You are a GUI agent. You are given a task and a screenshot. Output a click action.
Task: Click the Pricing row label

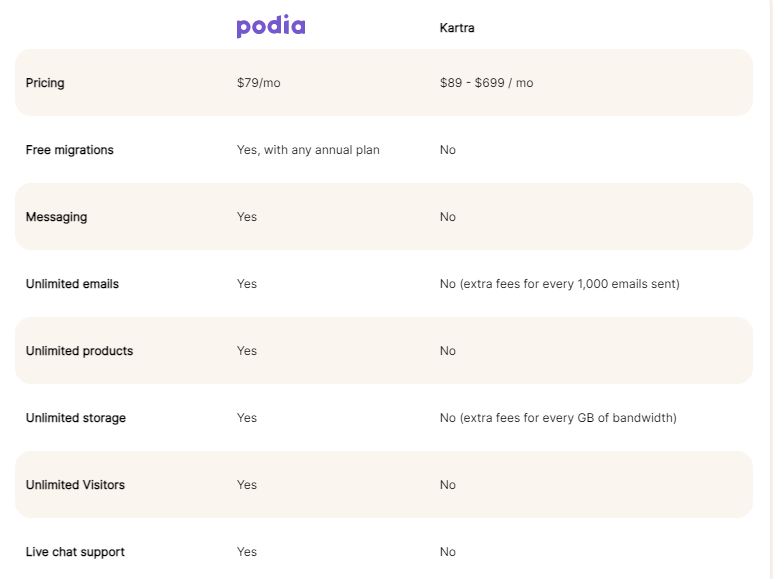(45, 83)
